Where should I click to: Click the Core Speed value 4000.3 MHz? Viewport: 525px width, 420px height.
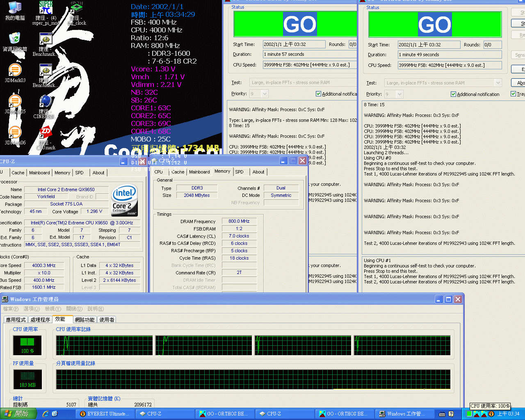click(44, 266)
